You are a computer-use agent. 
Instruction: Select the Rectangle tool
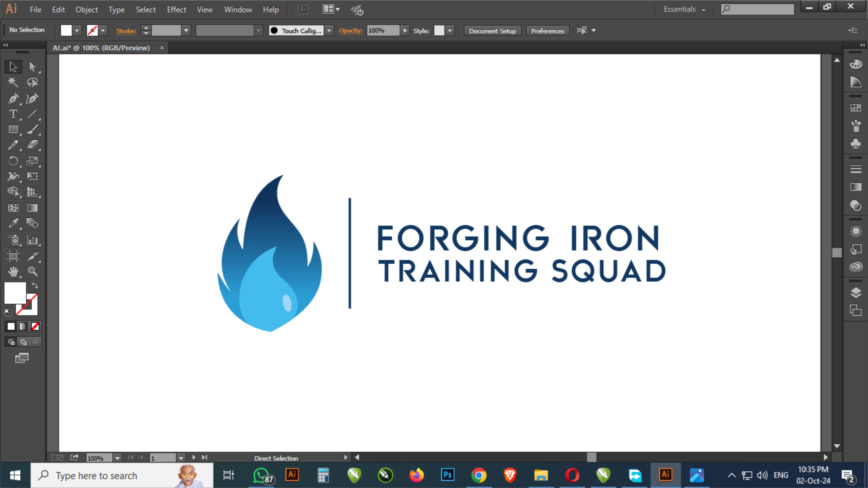pos(13,129)
